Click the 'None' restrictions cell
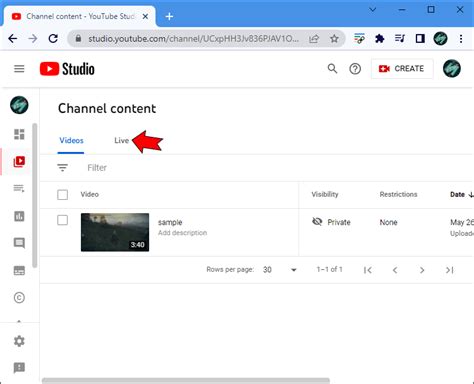Viewport: 474px width, 384px height. [x=388, y=222]
